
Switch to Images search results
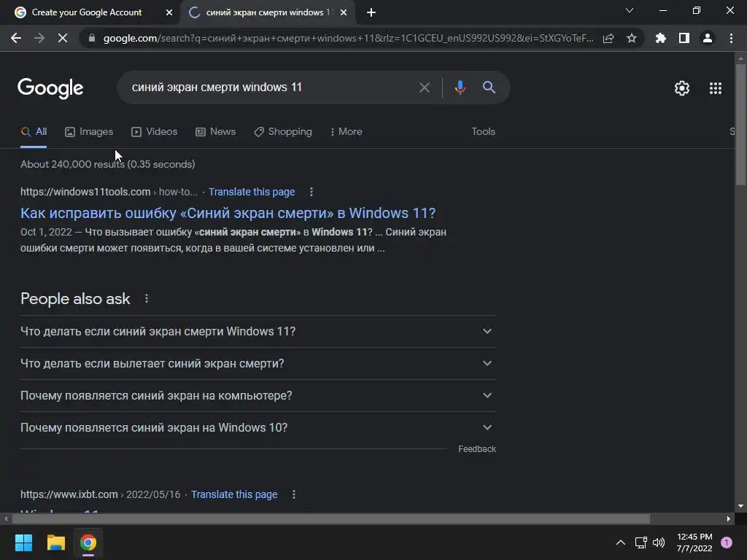(89, 132)
